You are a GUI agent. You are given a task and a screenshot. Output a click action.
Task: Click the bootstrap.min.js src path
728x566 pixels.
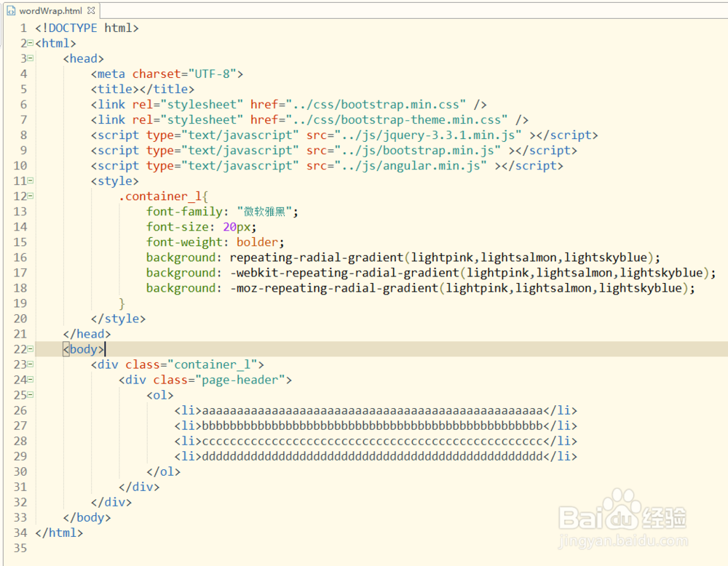[421, 151]
